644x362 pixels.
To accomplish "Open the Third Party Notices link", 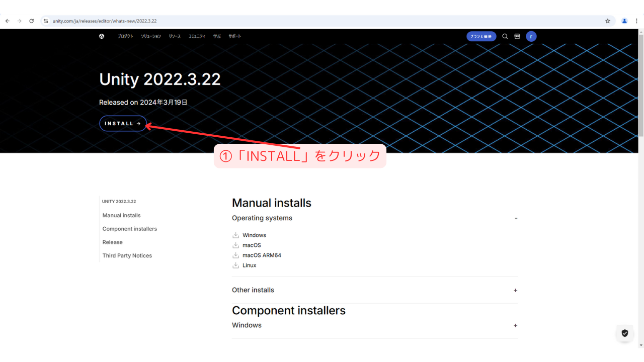I will click(127, 255).
